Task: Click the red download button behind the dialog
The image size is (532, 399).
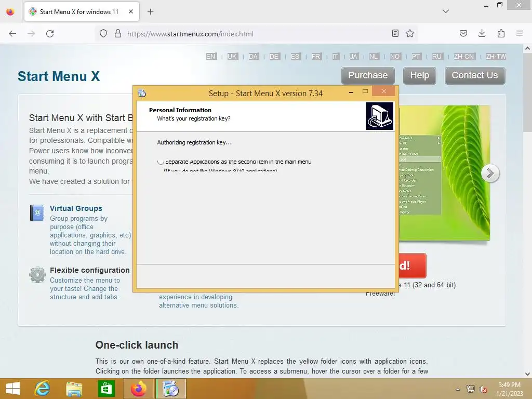Action: coord(412,265)
